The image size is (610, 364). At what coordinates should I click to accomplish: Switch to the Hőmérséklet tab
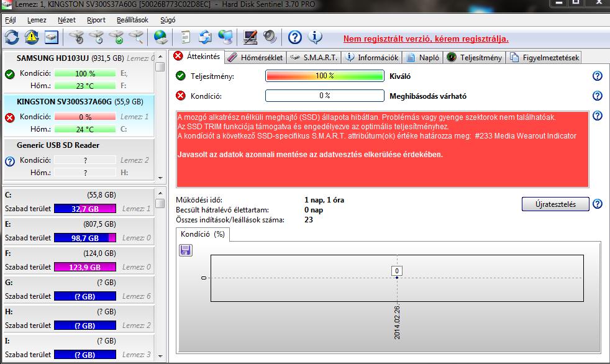[255, 58]
